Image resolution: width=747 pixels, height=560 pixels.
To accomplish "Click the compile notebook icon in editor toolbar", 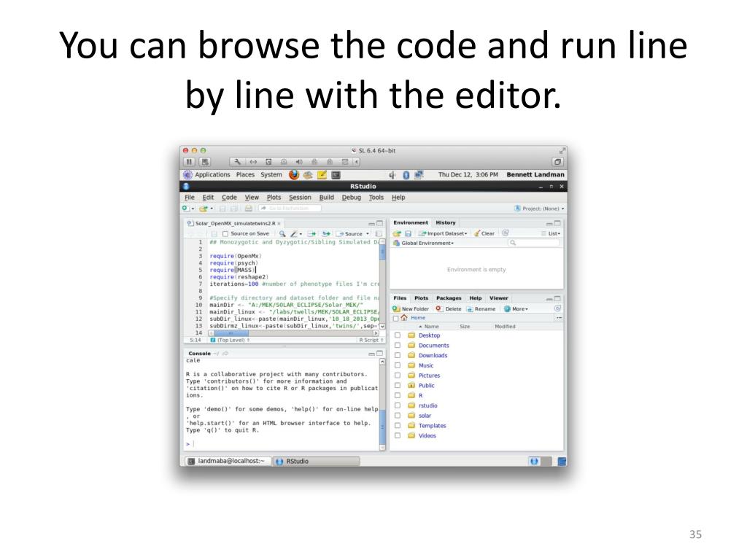I will [x=379, y=234].
